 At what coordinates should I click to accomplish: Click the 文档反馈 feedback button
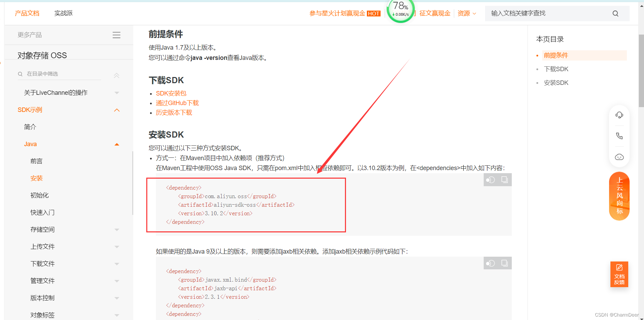click(x=619, y=274)
